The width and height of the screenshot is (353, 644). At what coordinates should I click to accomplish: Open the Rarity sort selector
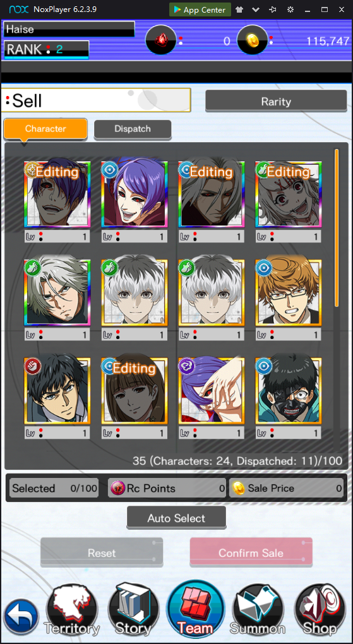pos(276,102)
